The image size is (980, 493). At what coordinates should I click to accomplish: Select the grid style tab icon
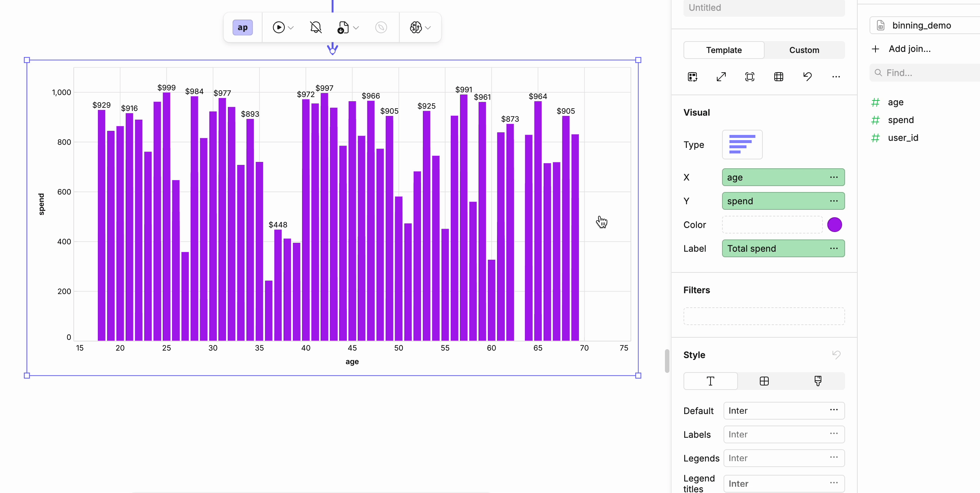(764, 381)
